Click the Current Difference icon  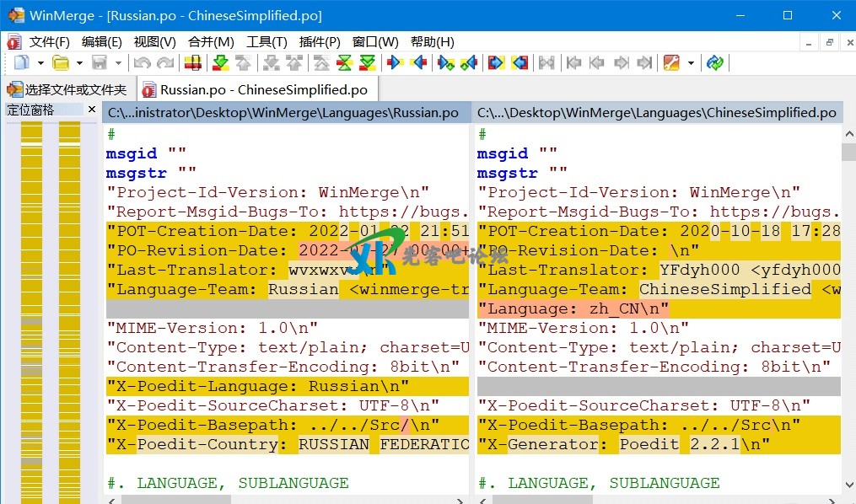pyautogui.click(x=344, y=63)
